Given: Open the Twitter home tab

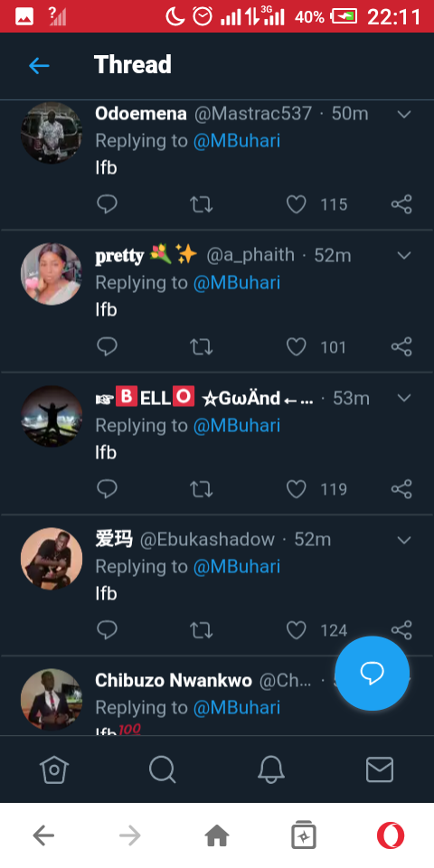Looking at the screenshot, I should coord(54,769).
